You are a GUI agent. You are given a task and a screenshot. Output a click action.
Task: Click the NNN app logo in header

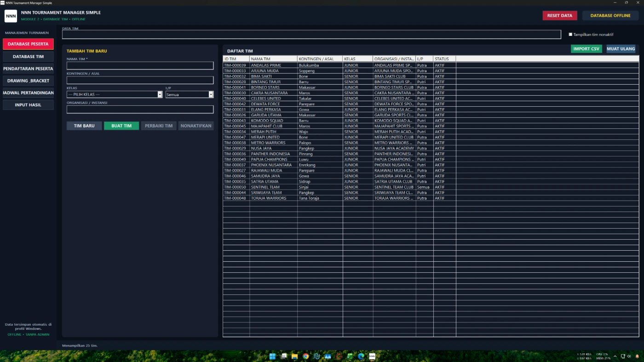pyautogui.click(x=11, y=16)
